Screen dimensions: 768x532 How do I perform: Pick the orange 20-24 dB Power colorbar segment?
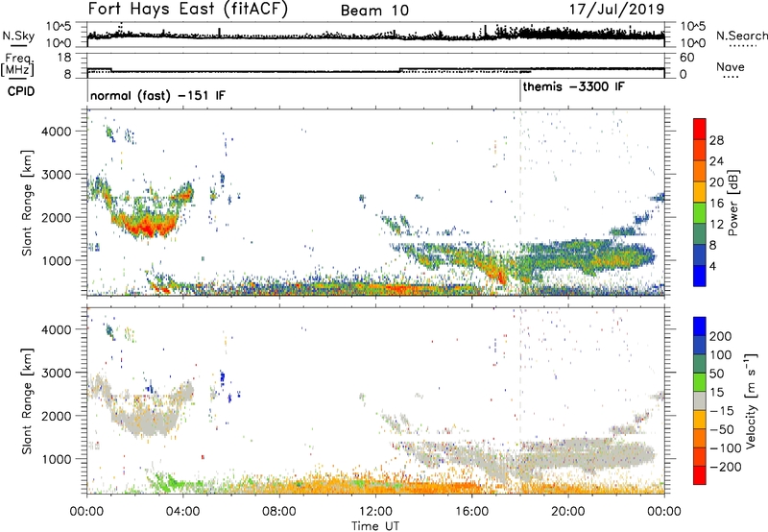pyautogui.click(x=700, y=172)
